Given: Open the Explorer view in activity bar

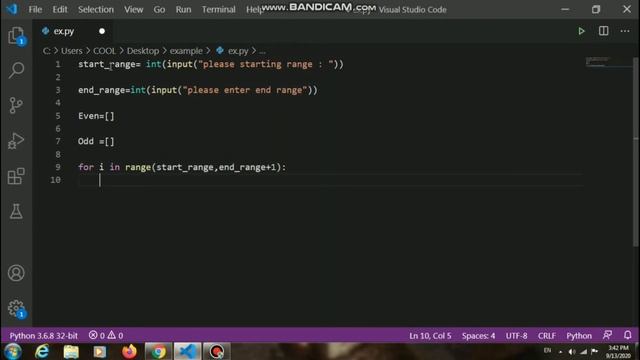Looking at the screenshot, I should point(16,36).
